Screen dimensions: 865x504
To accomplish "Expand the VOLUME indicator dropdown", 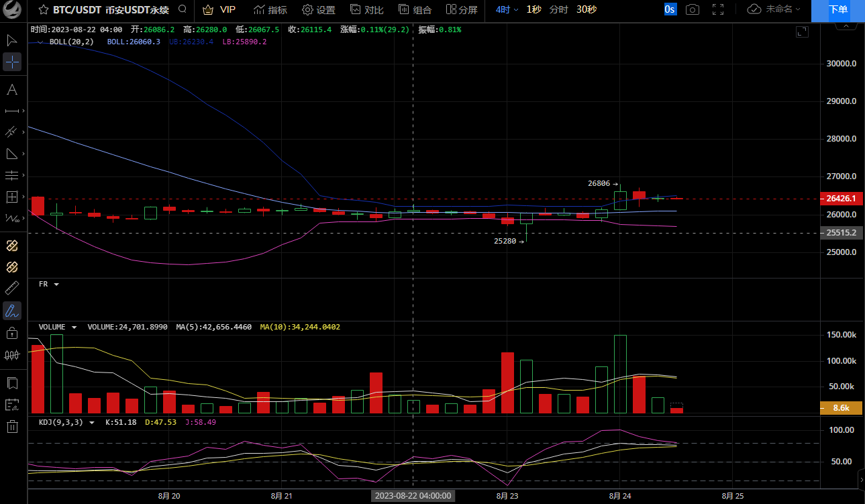I will (x=74, y=327).
